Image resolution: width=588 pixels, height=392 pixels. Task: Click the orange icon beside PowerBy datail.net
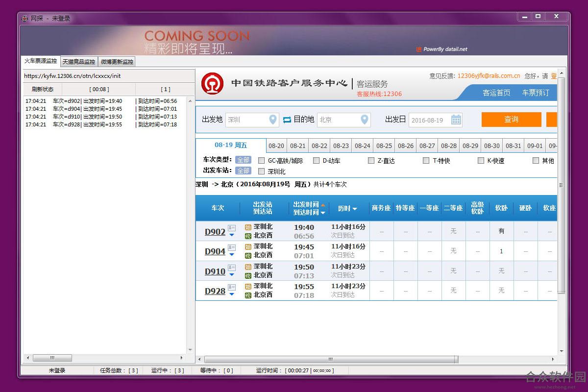[419, 49]
